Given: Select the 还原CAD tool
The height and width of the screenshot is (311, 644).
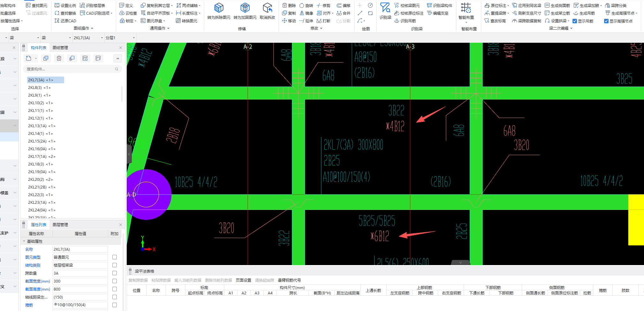Looking at the screenshot, I should 65,21.
